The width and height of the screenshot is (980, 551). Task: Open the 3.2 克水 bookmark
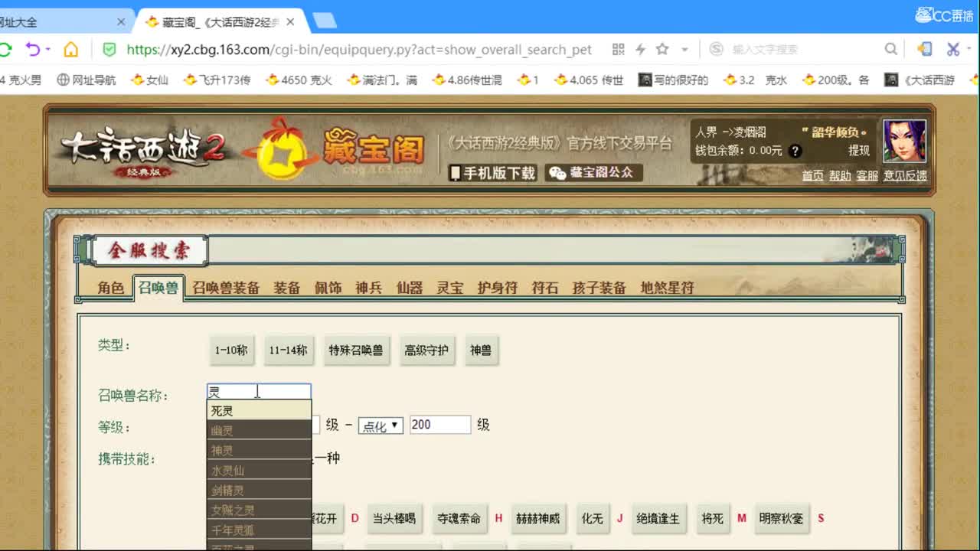(755, 80)
